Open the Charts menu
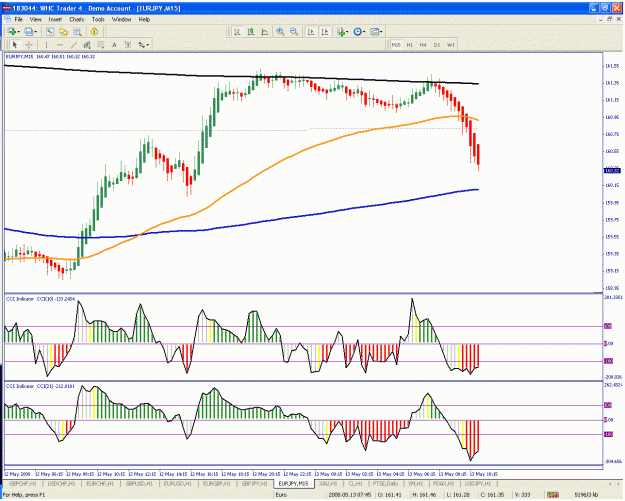Screen dimensions: 625x501 pyautogui.click(x=77, y=19)
